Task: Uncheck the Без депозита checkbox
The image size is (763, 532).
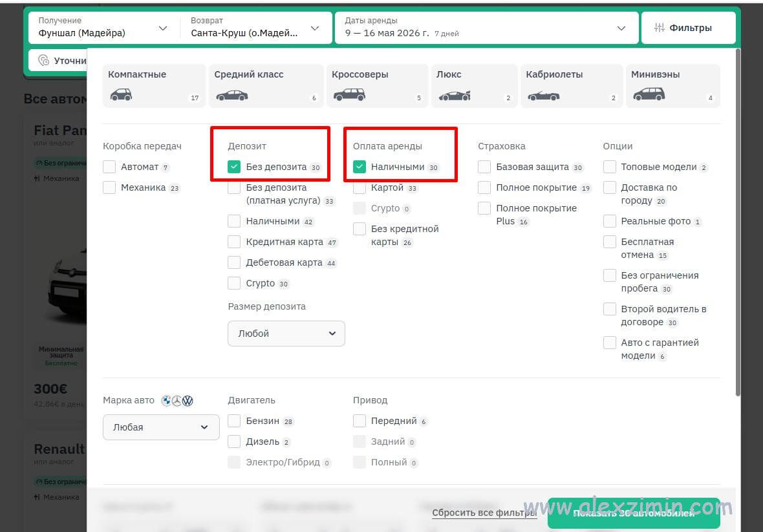Action: click(234, 167)
